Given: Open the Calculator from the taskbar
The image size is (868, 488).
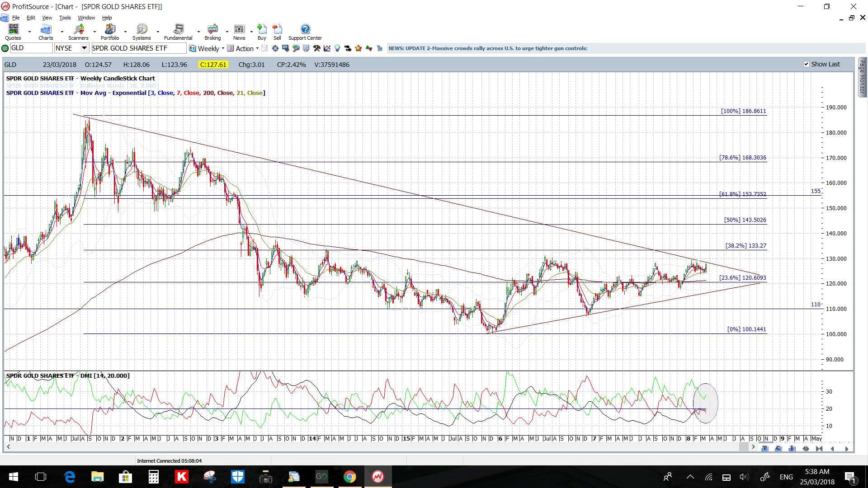Looking at the screenshot, I should (x=153, y=477).
